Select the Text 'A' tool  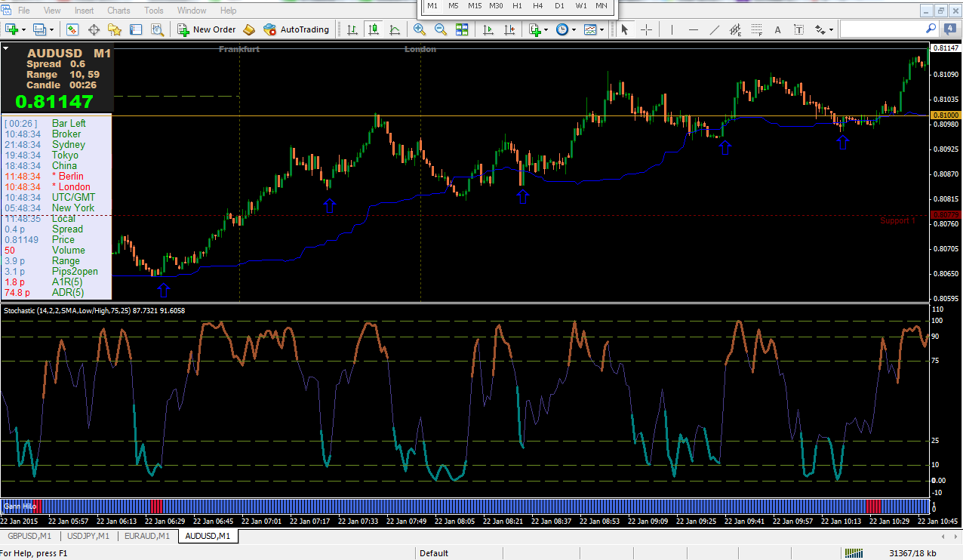[777, 29]
